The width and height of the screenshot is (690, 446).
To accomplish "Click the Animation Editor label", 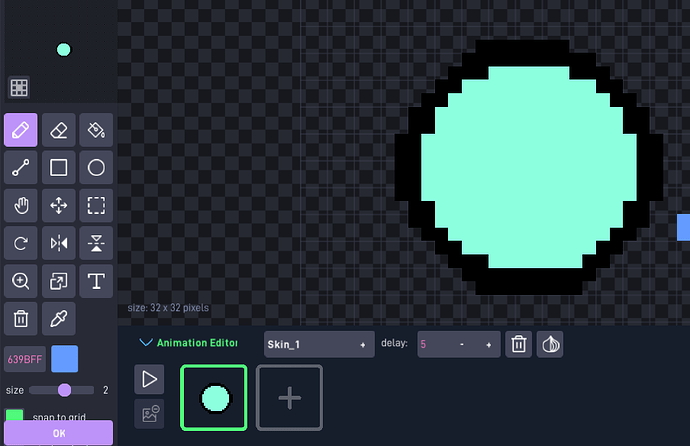I will click(x=197, y=343).
